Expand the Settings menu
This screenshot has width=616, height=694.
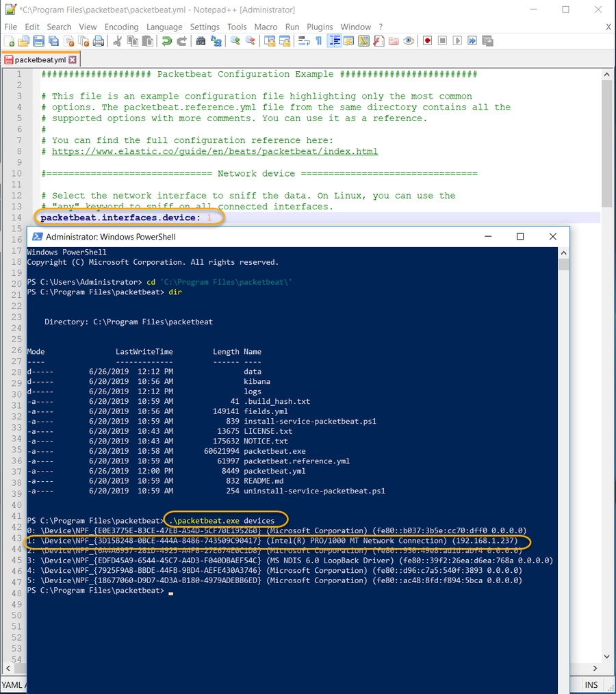(205, 27)
